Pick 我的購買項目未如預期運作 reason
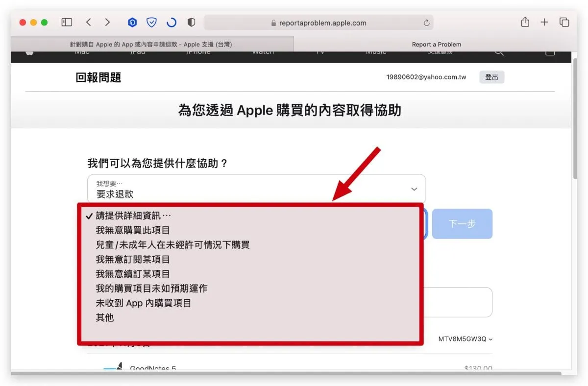This screenshot has width=588, height=386. tap(151, 289)
